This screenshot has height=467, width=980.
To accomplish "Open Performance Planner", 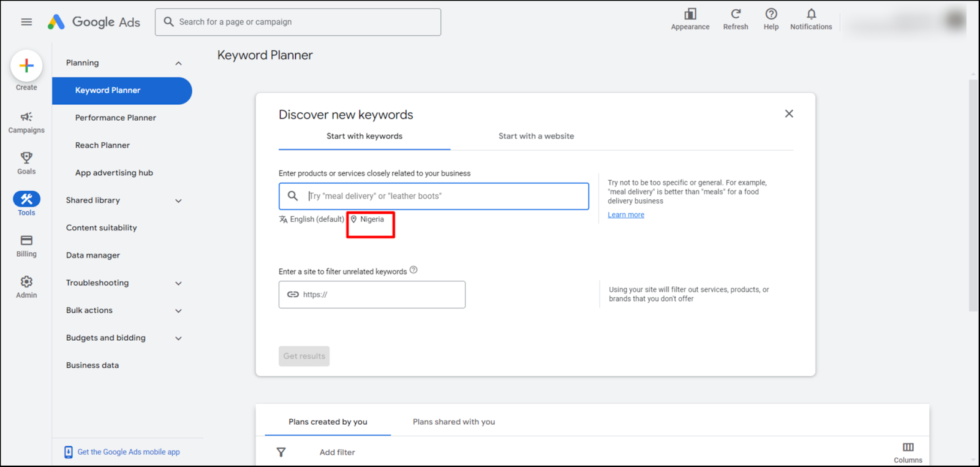I will pos(115,118).
